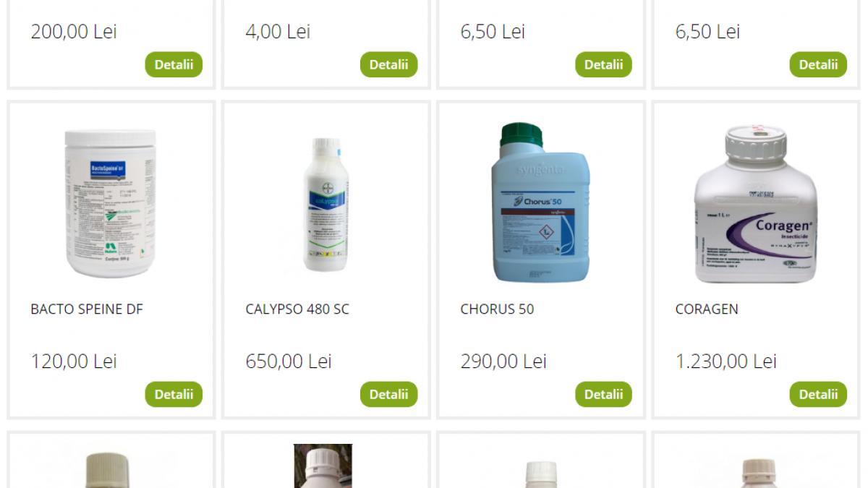The height and width of the screenshot is (488, 868).
Task: Open Detalii for Bacto Speine DF
Action: click(x=174, y=394)
